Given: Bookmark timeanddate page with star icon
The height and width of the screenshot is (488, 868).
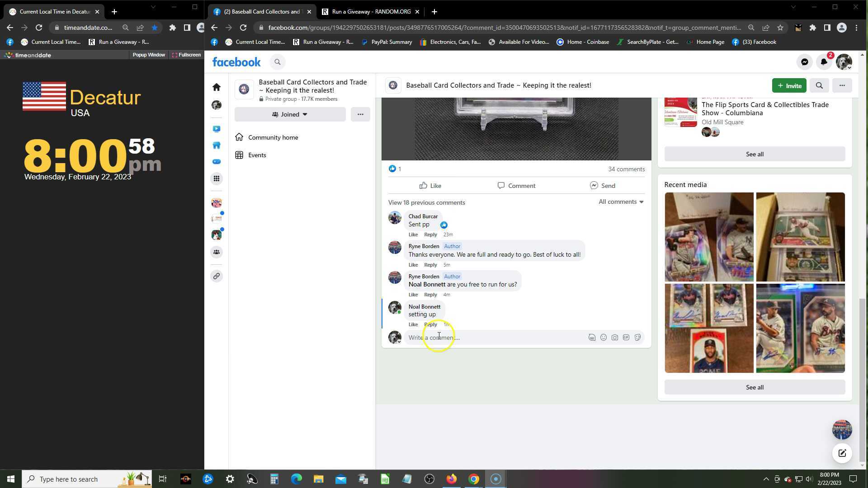Looking at the screenshot, I should tap(155, 28).
